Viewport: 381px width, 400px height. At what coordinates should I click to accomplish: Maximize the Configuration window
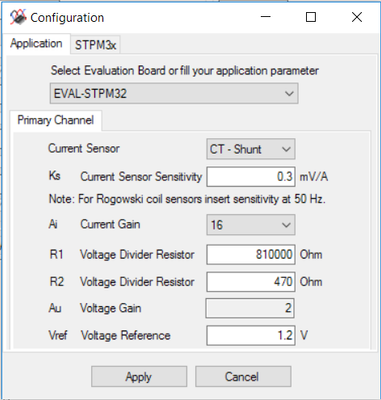tap(311, 17)
